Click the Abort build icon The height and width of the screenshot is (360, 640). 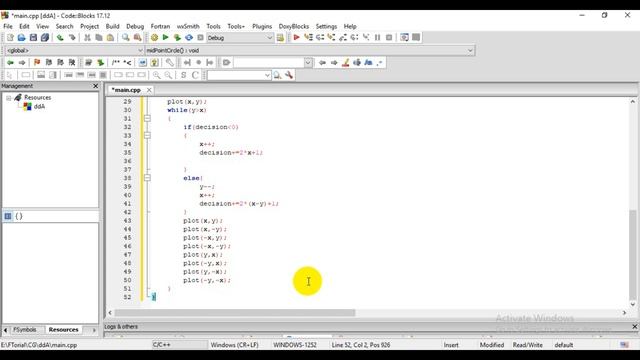pos(200,38)
